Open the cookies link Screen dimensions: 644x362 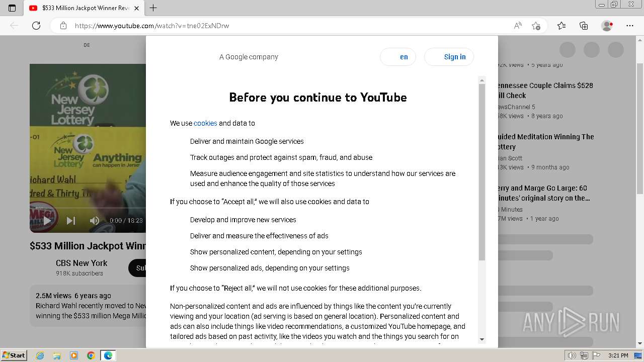[x=205, y=123]
